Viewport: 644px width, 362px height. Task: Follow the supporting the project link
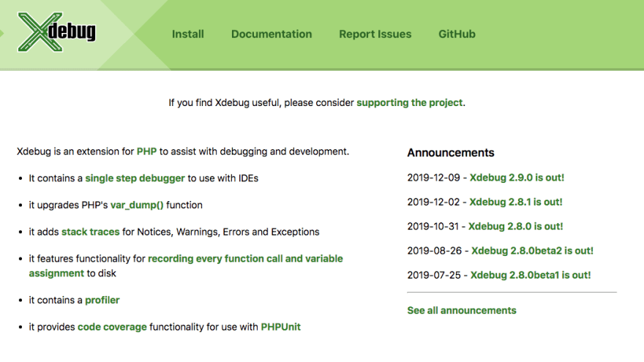tap(410, 102)
